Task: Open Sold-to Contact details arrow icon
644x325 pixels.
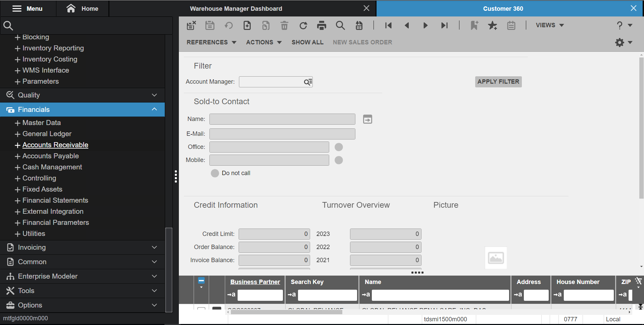Action: 367,119
